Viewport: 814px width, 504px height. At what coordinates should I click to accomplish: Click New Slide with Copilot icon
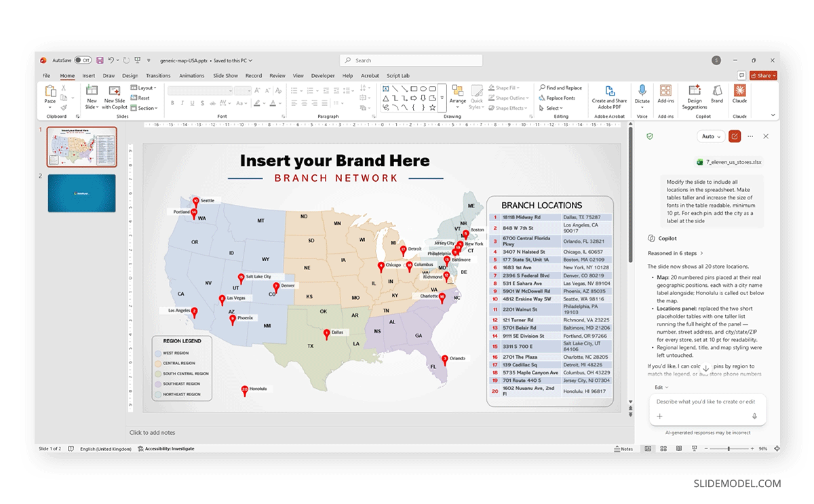(x=115, y=91)
